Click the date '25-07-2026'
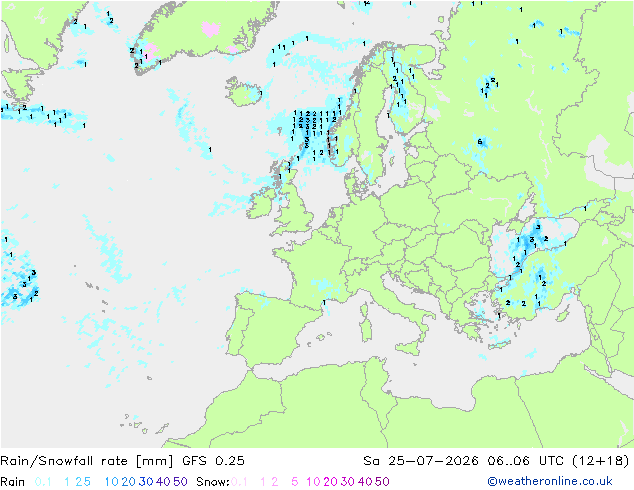This screenshot has height=490, width=634. [433, 460]
